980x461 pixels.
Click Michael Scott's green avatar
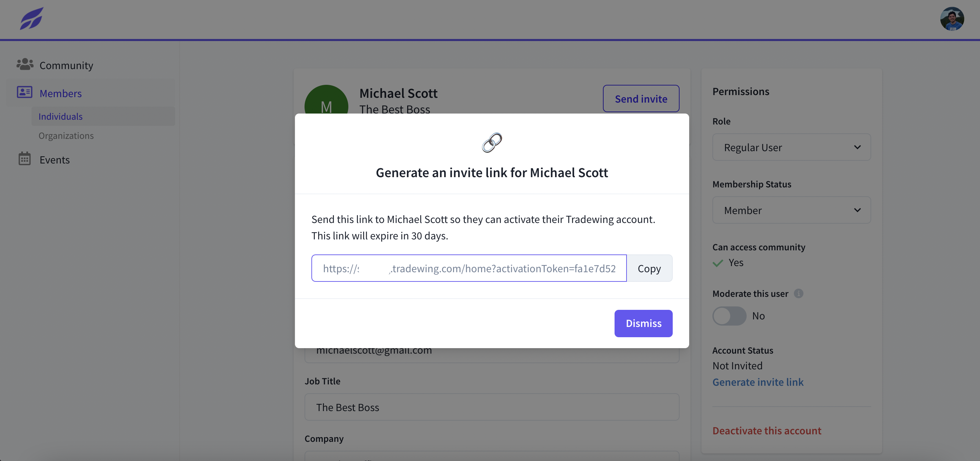tap(326, 100)
